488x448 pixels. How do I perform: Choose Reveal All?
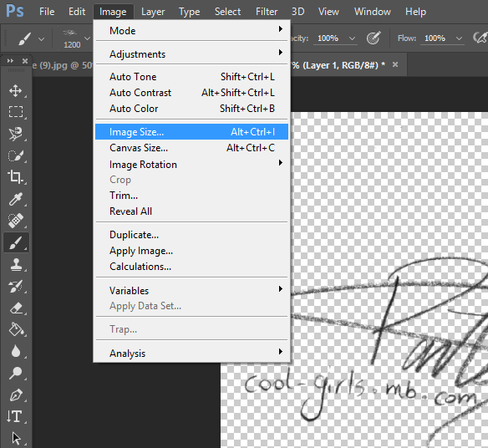point(191,211)
